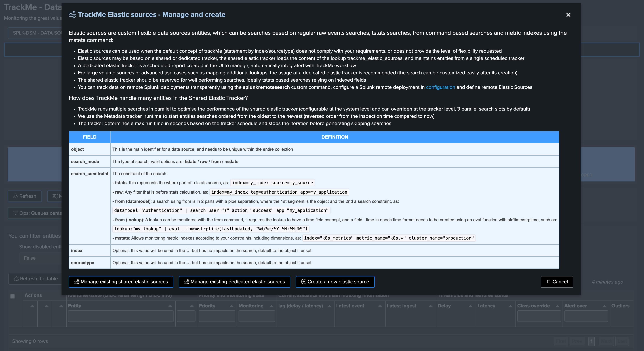The width and height of the screenshot is (644, 351).
Task: Click the index="k8s_metrics" code sample
Action: coord(389,238)
